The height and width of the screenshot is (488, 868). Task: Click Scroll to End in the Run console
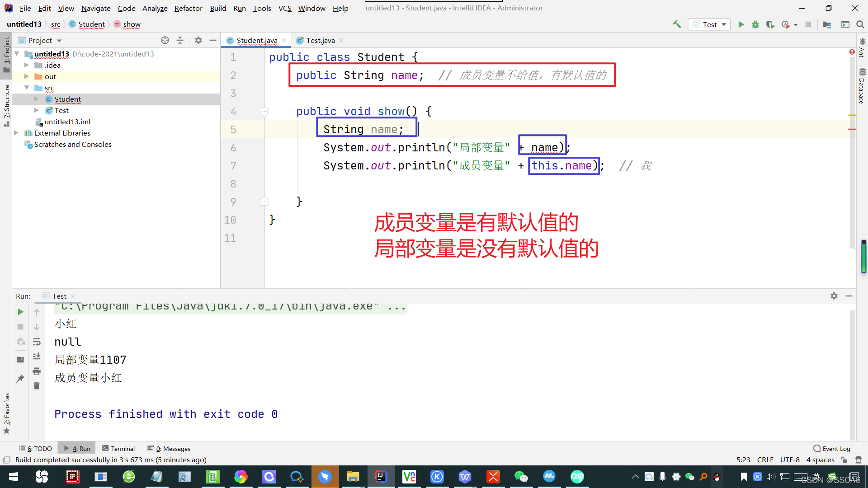tap(37, 357)
